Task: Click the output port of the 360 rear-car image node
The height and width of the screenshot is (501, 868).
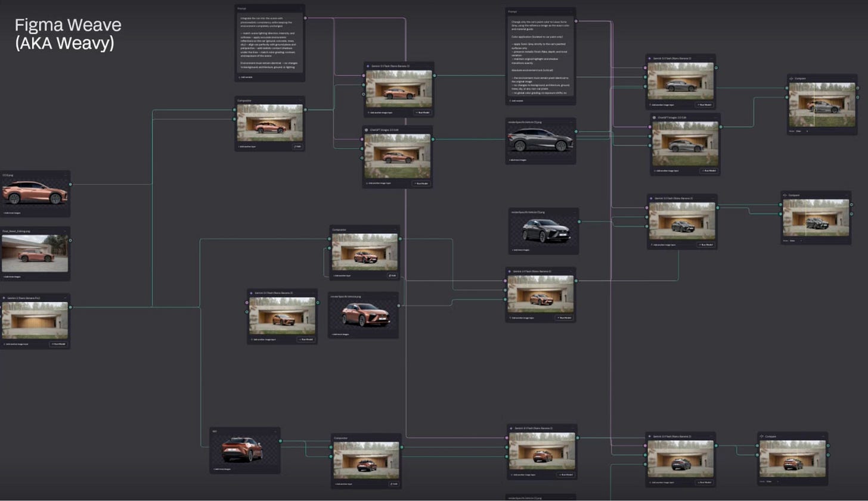Action: 280,441
